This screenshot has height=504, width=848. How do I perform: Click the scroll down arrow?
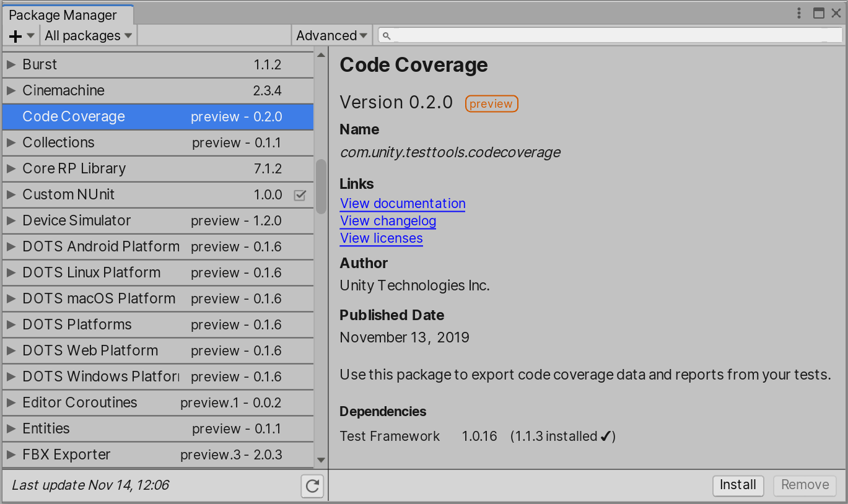(x=321, y=460)
